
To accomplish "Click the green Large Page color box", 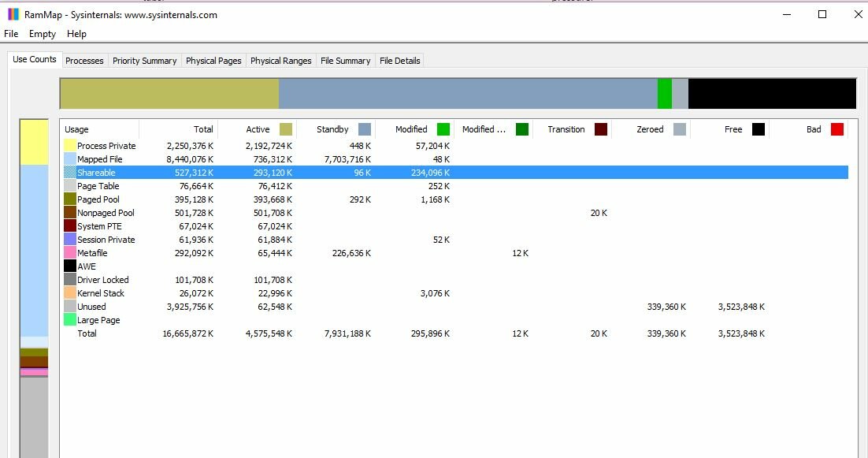I will [69, 320].
